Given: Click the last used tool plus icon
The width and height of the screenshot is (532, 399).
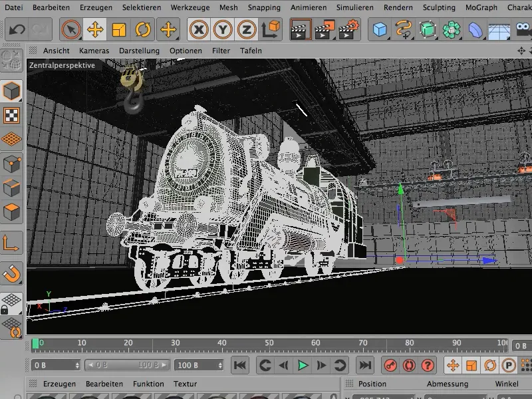Looking at the screenshot, I should (168, 29).
